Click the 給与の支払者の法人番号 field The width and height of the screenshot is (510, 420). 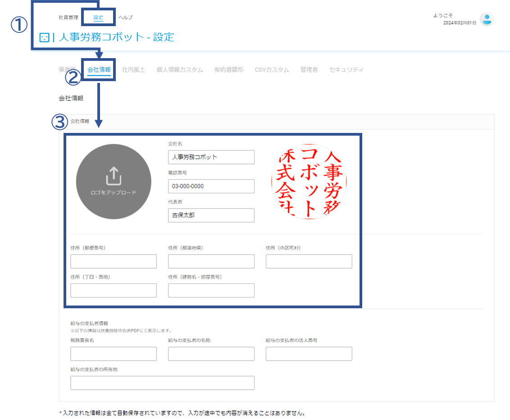309,354
